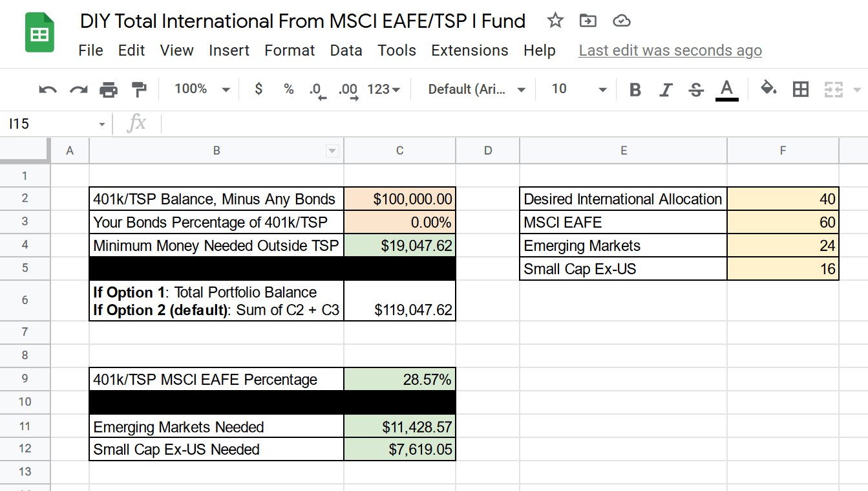The height and width of the screenshot is (491, 868).
Task: Select Desired International Allocation value 40
Action: point(783,199)
